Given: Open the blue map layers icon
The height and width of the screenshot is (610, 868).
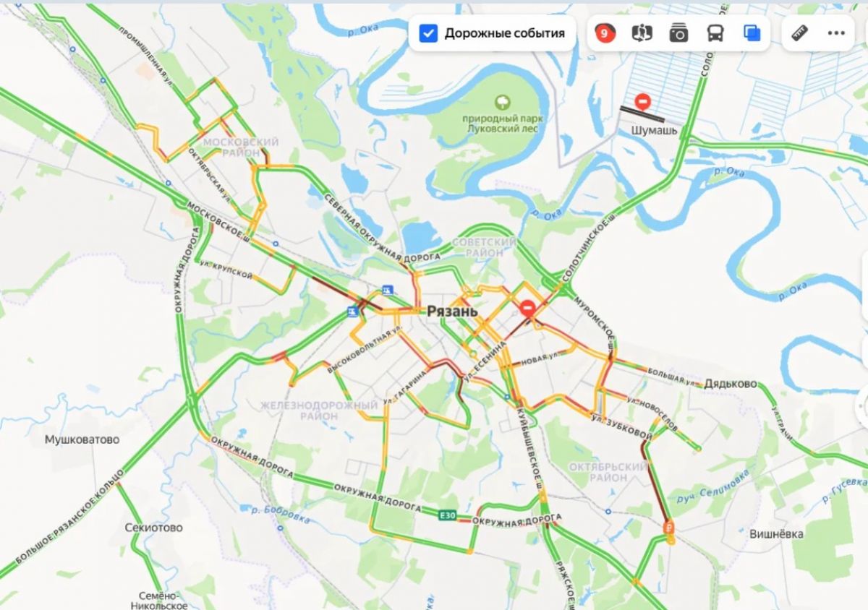Looking at the screenshot, I should coord(752,33).
